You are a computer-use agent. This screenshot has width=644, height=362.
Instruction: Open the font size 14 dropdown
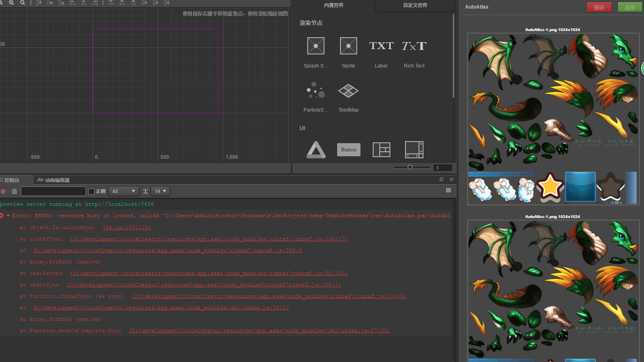160,191
